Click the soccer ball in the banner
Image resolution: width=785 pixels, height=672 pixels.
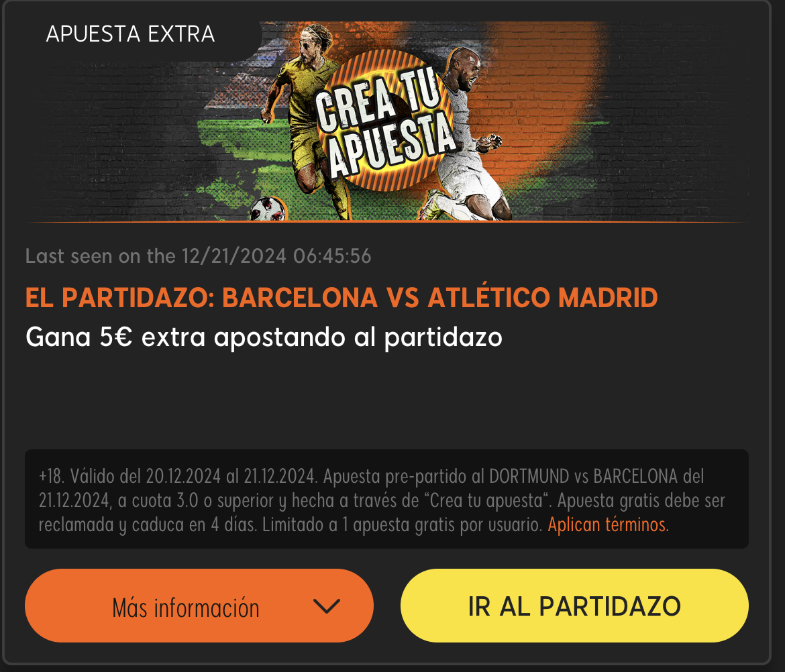pos(267,209)
